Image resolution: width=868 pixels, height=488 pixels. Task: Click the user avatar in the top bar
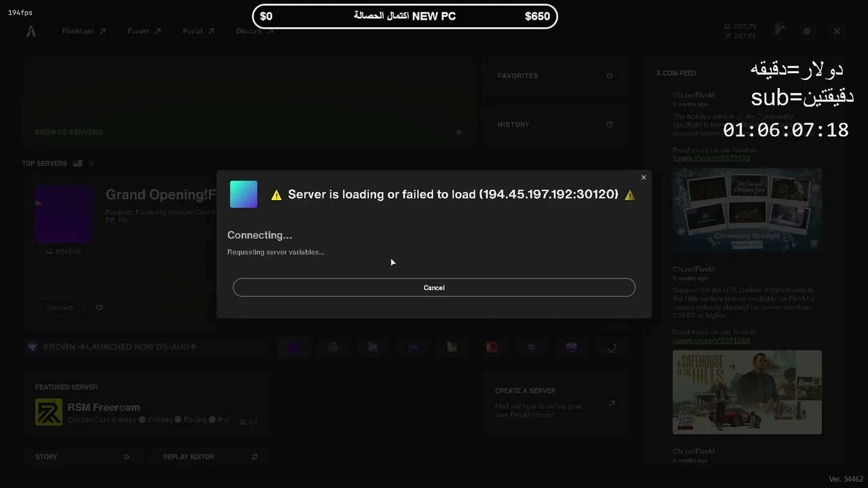(781, 30)
